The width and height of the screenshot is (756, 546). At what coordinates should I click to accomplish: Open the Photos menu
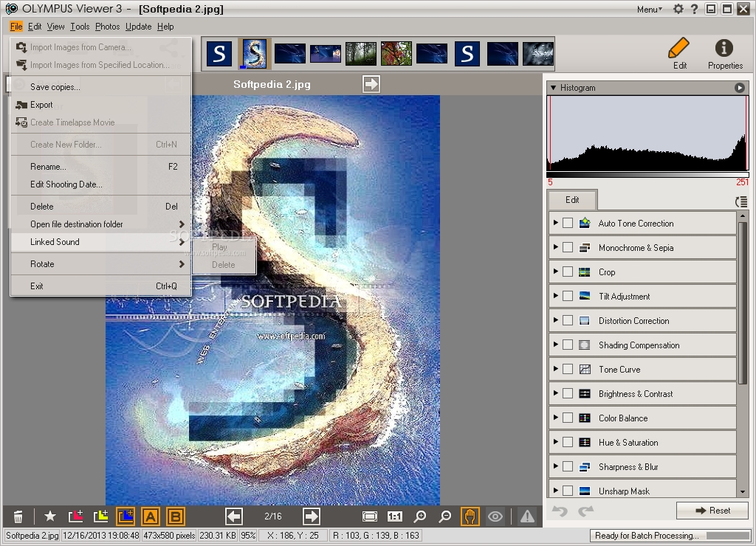pyautogui.click(x=107, y=27)
